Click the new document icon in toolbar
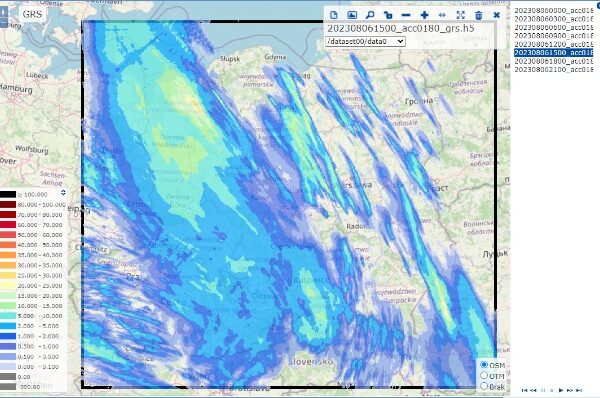The height and width of the screenshot is (398, 600). [x=334, y=15]
